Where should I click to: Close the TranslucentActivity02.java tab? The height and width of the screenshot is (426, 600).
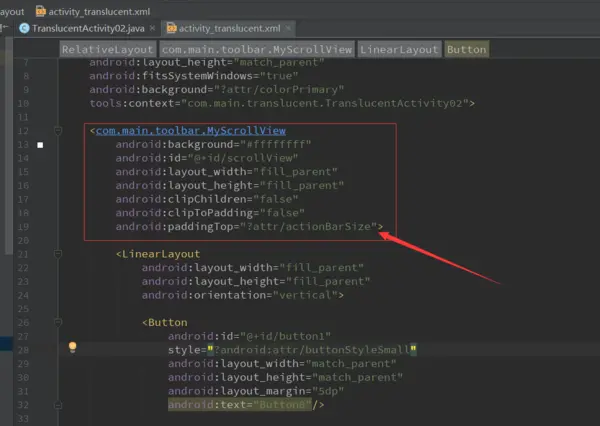[152, 28]
